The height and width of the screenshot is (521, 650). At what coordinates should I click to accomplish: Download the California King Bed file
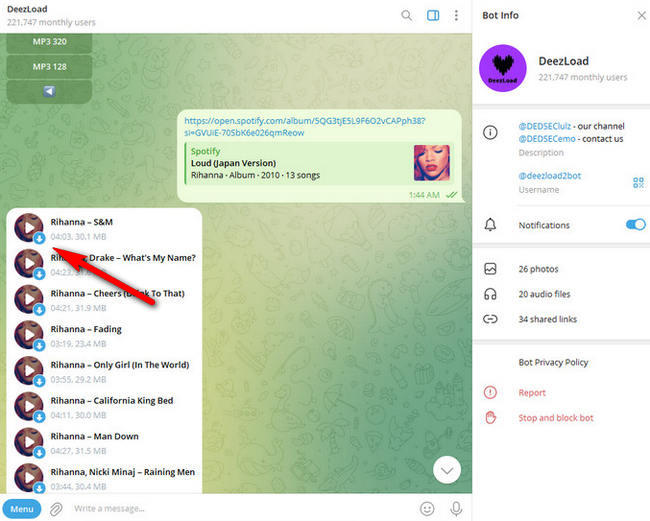point(39,417)
